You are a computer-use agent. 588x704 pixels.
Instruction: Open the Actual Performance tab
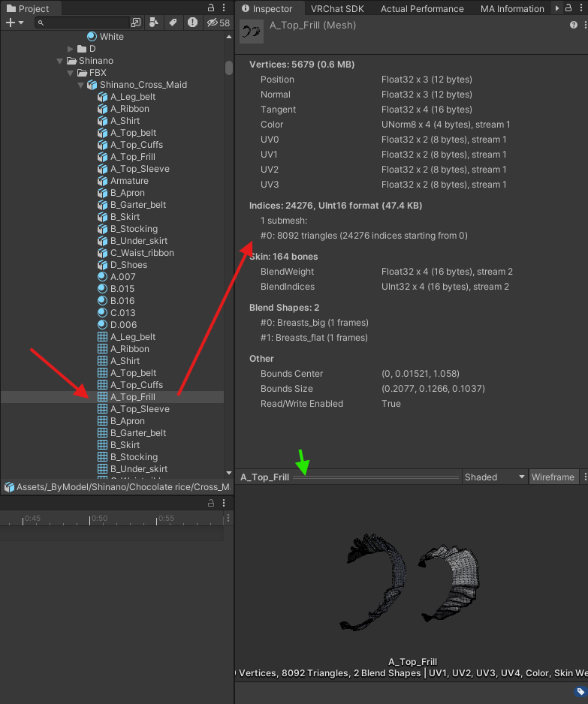pyautogui.click(x=422, y=8)
